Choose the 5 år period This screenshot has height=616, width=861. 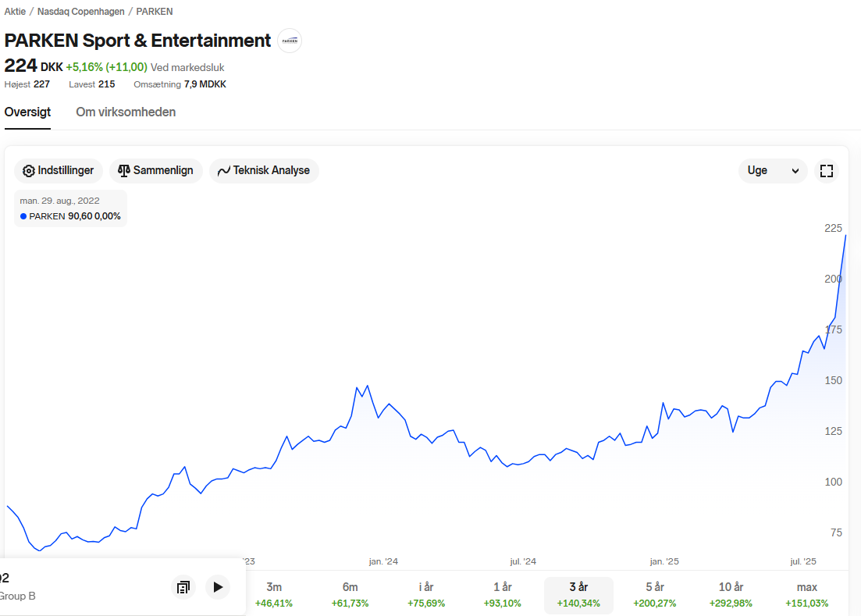coord(655,595)
